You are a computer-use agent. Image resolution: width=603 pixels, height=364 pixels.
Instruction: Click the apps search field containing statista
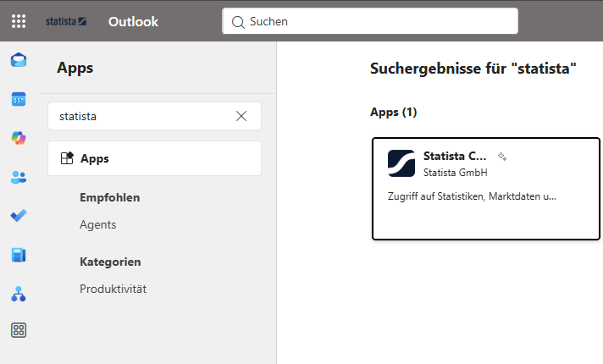click(154, 116)
